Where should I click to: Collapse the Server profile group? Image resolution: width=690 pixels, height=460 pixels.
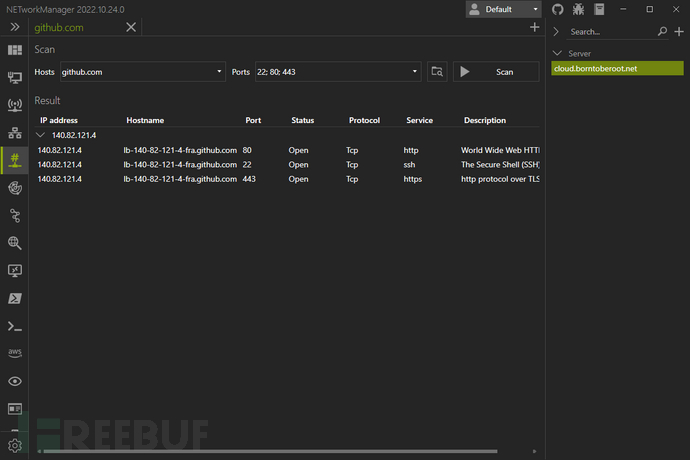557,53
